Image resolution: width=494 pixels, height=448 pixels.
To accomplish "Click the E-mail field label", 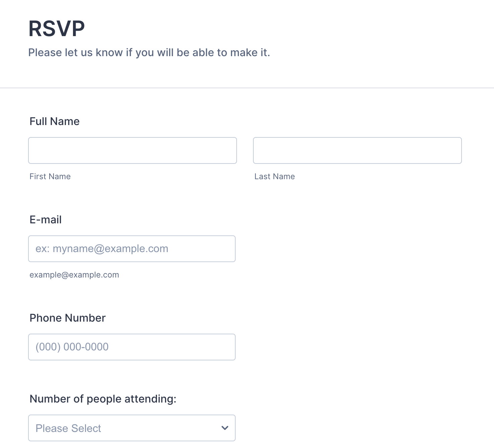I will coord(46,220).
